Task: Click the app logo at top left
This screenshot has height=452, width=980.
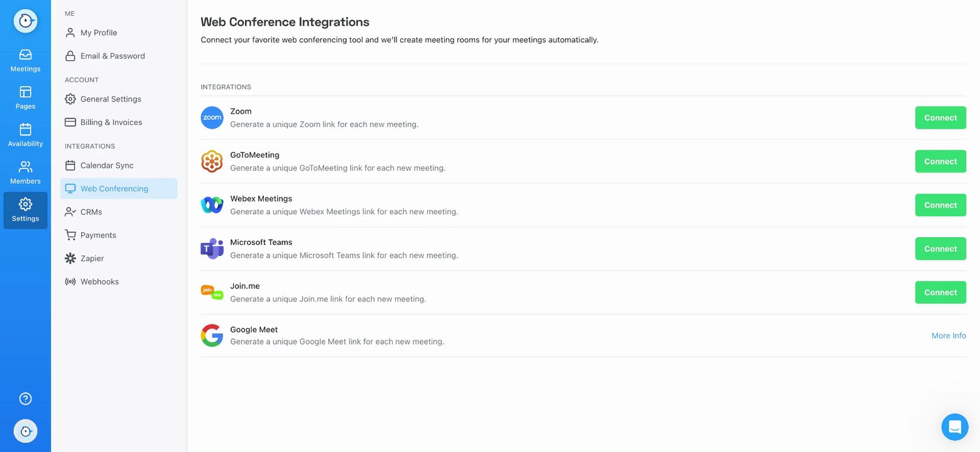Action: click(x=25, y=21)
